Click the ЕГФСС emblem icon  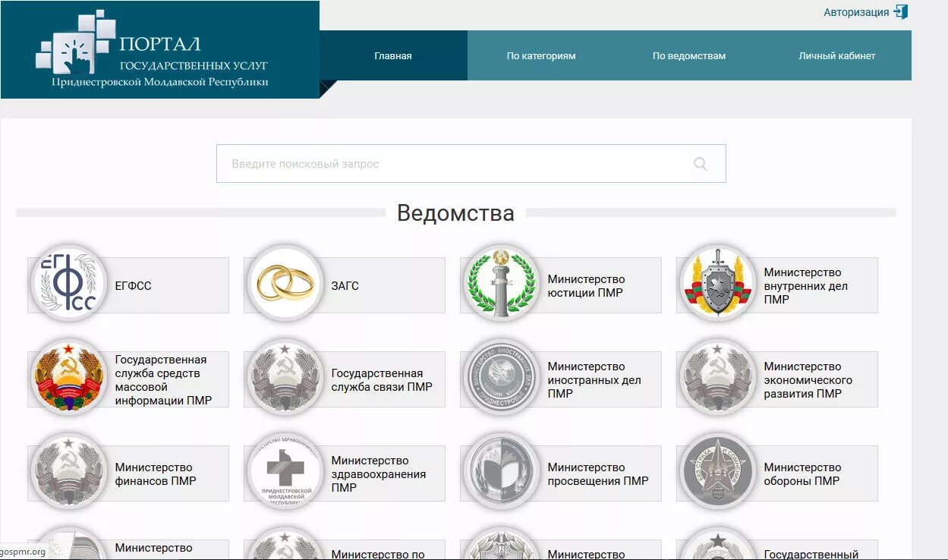(68, 283)
